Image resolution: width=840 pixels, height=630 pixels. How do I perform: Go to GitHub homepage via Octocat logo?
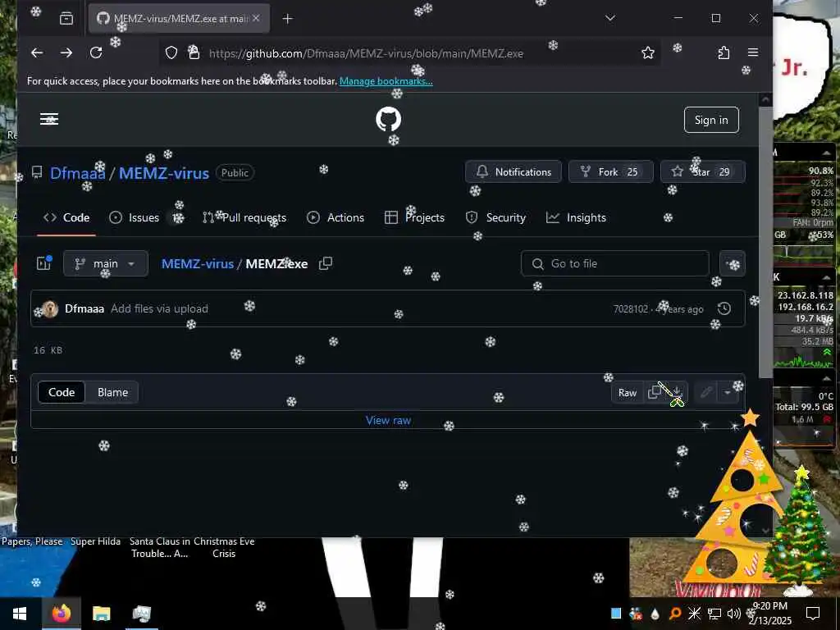point(388,119)
